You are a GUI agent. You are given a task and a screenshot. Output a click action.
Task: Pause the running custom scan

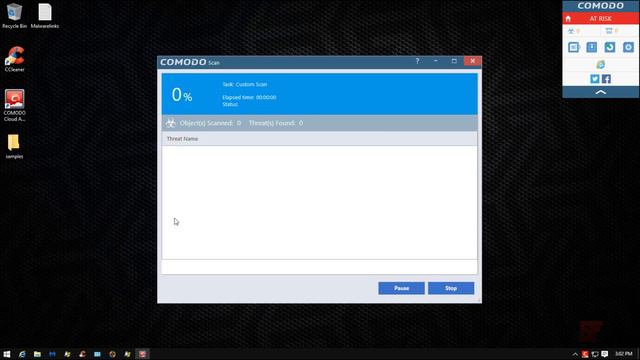[x=401, y=288]
